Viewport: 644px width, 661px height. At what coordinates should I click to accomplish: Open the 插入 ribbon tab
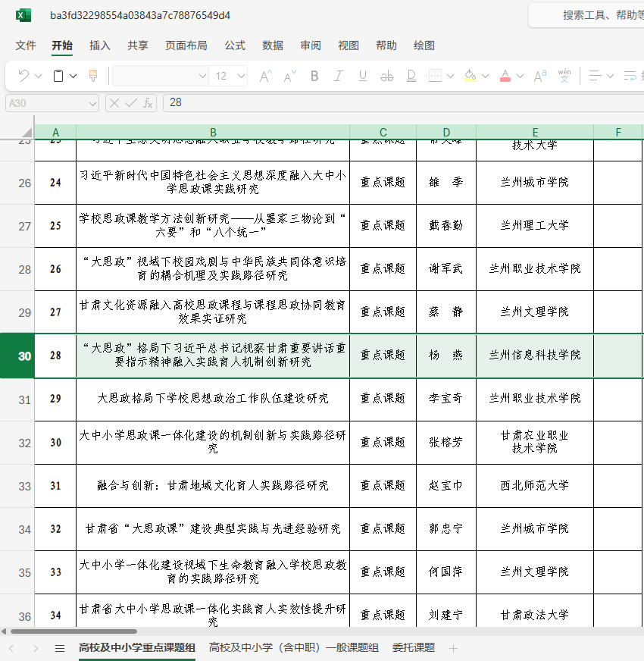pos(100,45)
